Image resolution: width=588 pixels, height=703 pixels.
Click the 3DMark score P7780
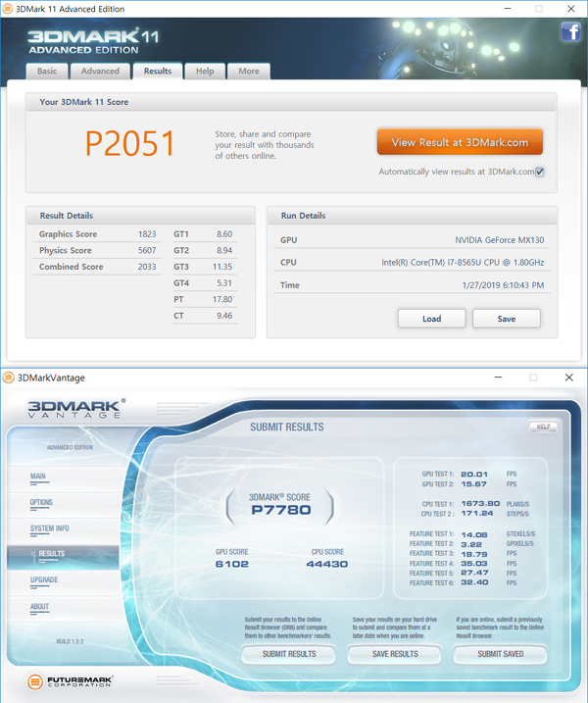click(x=280, y=510)
